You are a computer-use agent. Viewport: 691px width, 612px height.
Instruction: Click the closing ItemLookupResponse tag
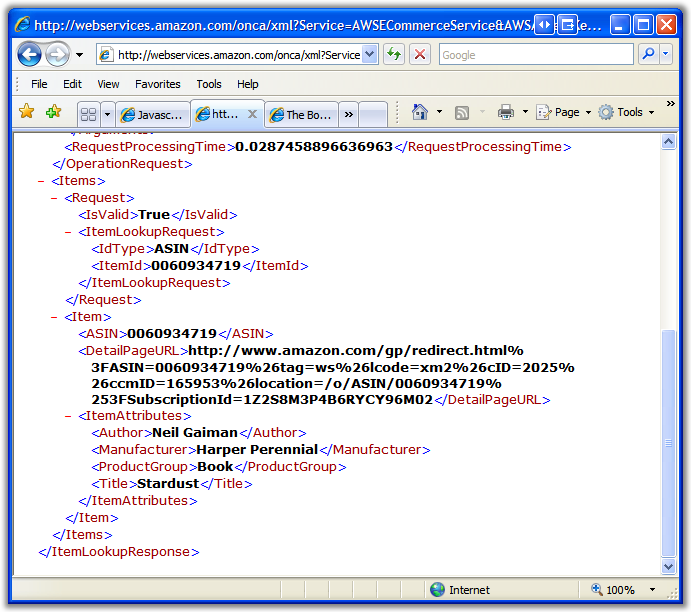click(119, 552)
